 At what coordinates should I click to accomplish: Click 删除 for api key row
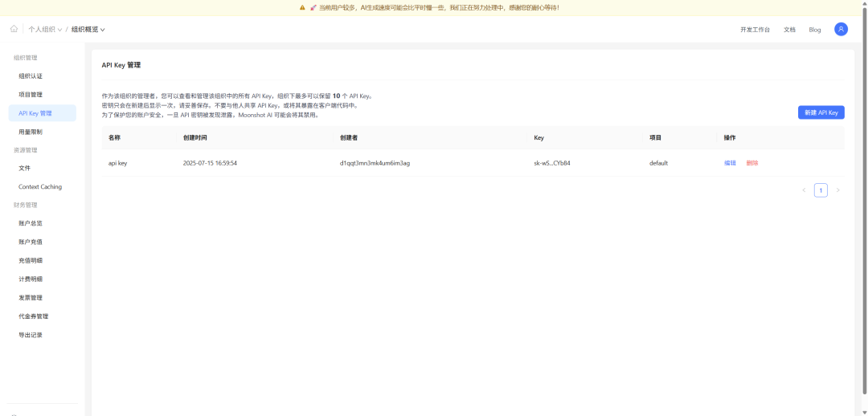click(752, 163)
